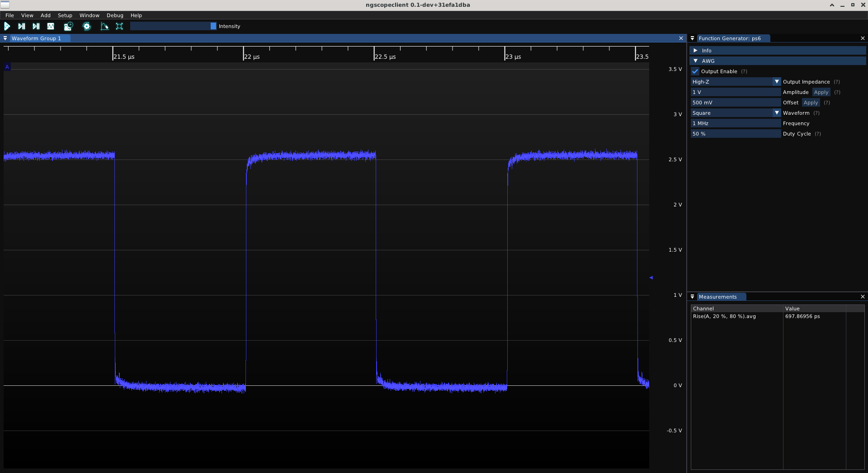This screenshot has height=473, width=868.
Task: Open the Window menu
Action: click(x=90, y=15)
